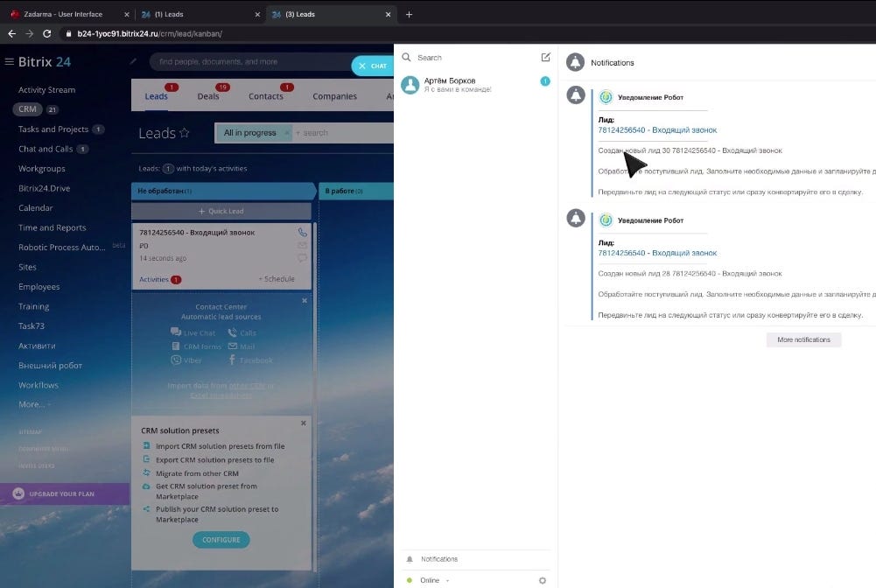
Task: Click find people, documents search box
Action: [x=251, y=62]
